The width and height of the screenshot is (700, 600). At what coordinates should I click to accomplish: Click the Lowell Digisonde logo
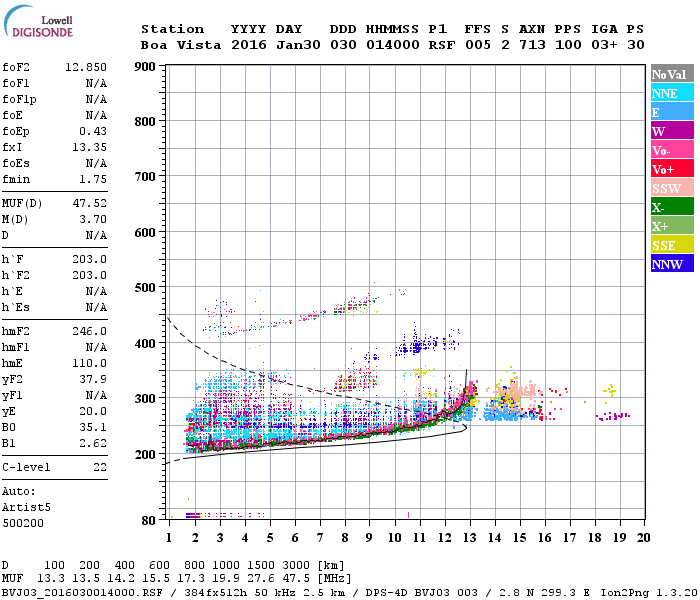(38, 21)
